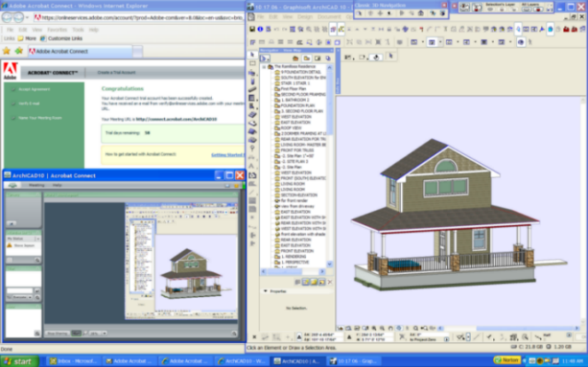This screenshot has width=588, height=367.
Task: Click Favorites star icon in Internet Explorer
Action: (x=6, y=51)
